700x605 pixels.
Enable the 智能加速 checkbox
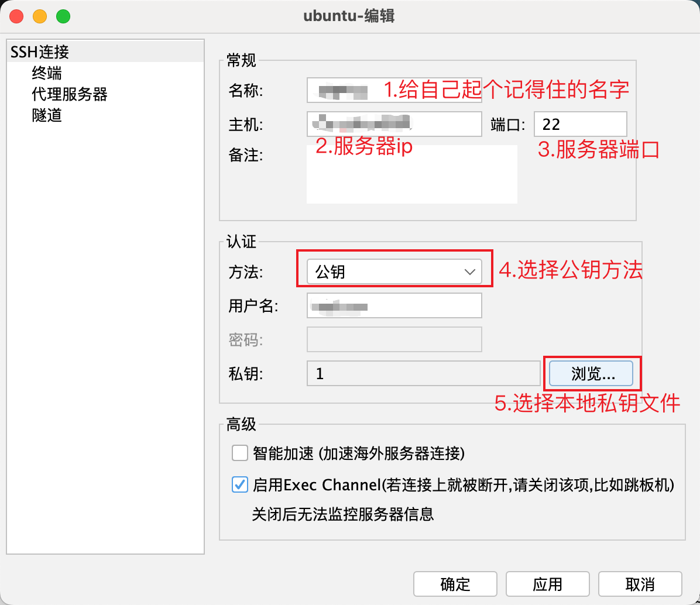tap(240, 453)
